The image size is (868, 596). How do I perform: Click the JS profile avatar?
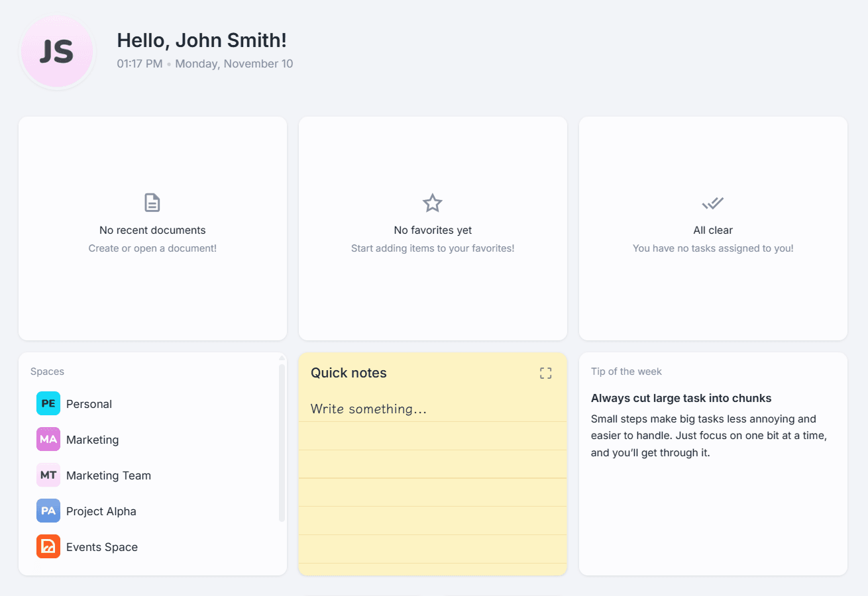(57, 52)
